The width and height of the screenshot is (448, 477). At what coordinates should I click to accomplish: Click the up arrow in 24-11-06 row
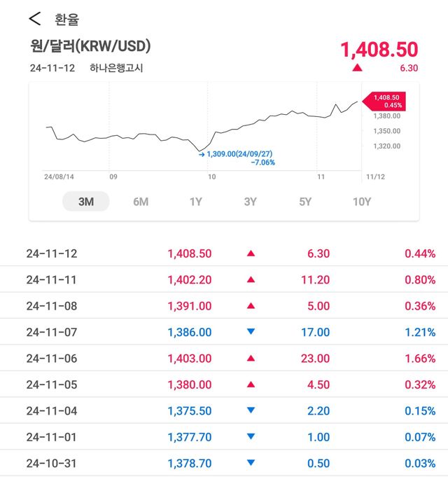click(251, 359)
